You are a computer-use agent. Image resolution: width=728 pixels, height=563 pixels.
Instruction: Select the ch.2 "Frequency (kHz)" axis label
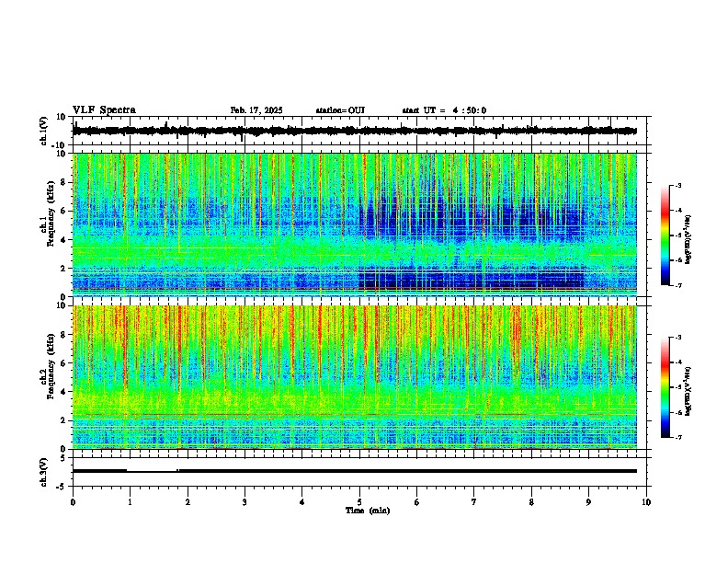pyautogui.click(x=51, y=366)
